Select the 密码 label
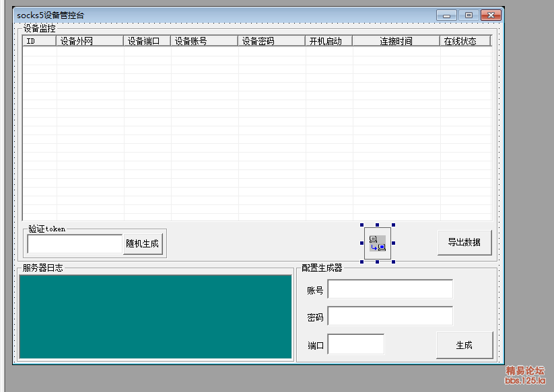This screenshot has height=392, width=554. [315, 317]
